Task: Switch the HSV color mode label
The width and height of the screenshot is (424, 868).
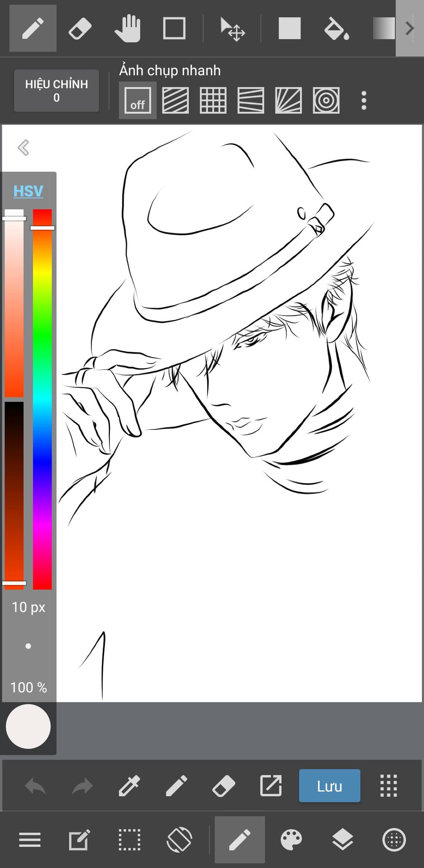Action: coord(28,191)
